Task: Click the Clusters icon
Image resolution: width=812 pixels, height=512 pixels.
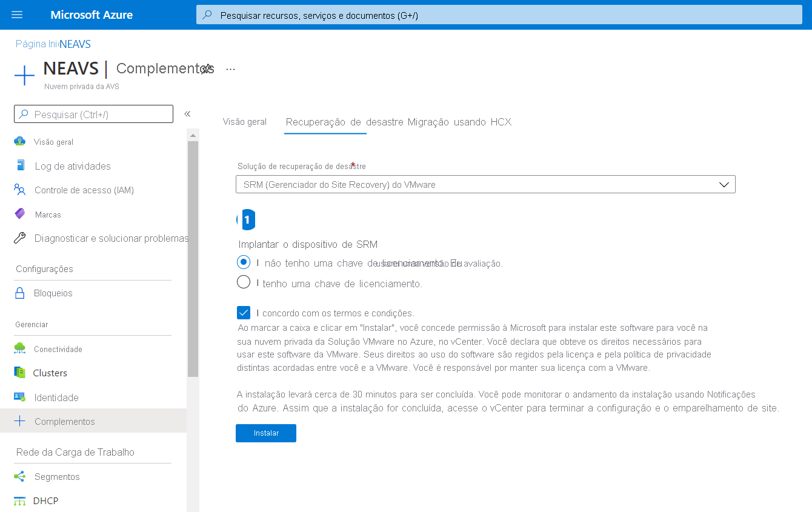Action: coord(19,373)
